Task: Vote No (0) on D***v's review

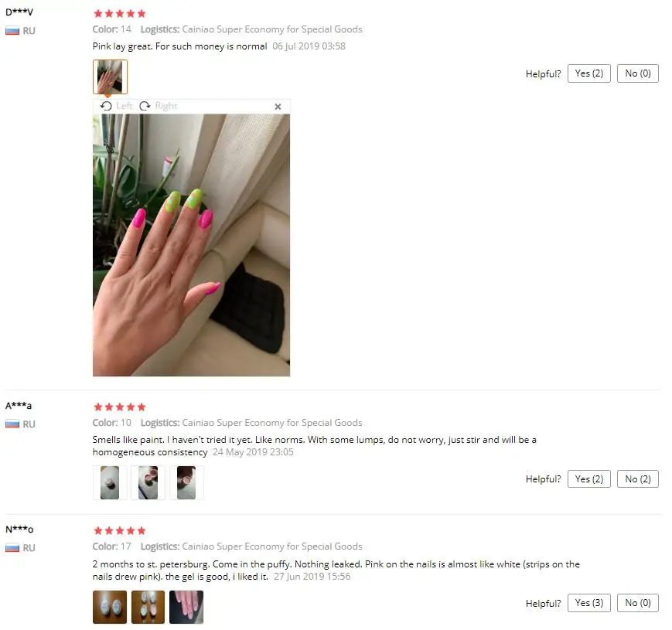Action: (x=638, y=73)
